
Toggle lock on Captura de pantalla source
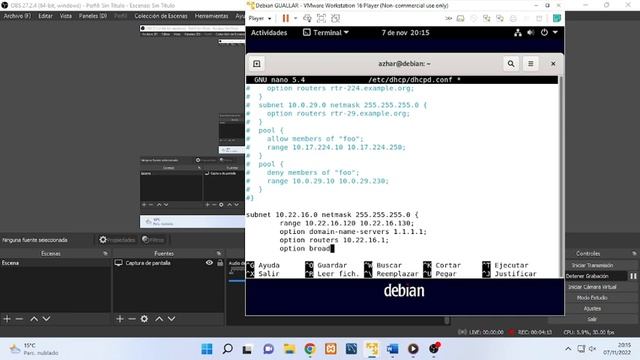click(x=220, y=263)
